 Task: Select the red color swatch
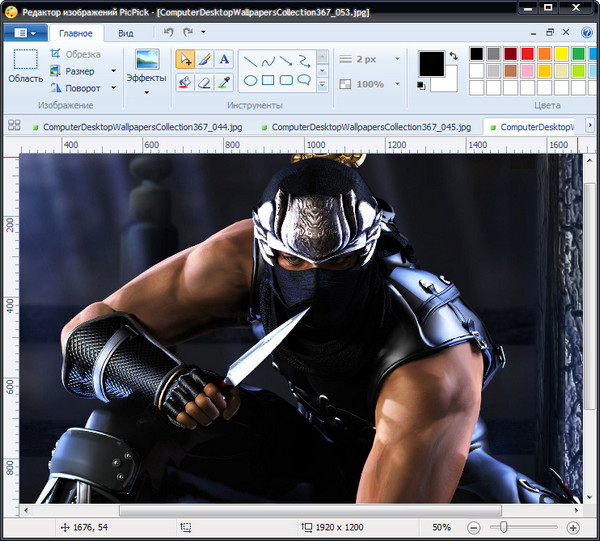tap(528, 53)
